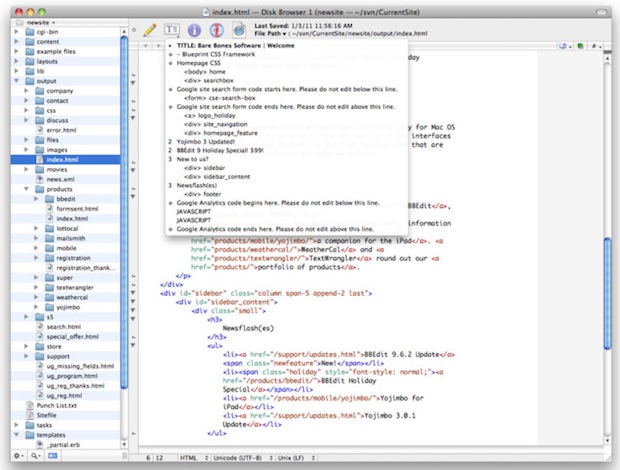Fold the code block at 'div id="sidebar"' line
This screenshot has height=470, width=620.
(x=133, y=293)
